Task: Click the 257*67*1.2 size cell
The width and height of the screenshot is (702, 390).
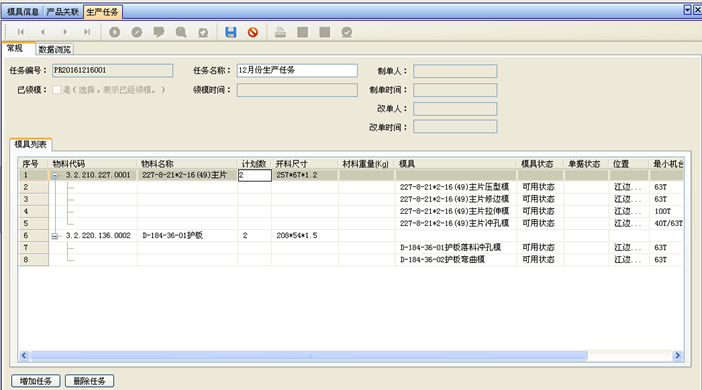Action: pos(304,175)
